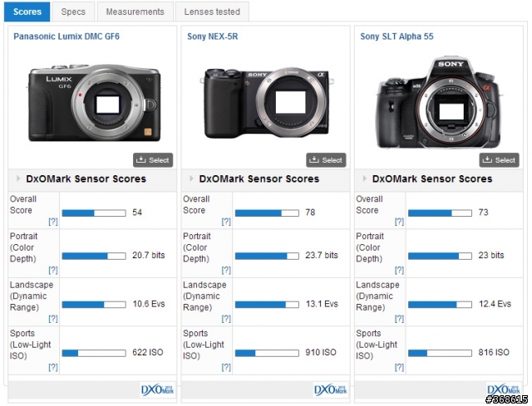Image resolution: width=532 pixels, height=406 pixels.
Task: Open Landscape Dynamic Range help [?] for GF6
Action: (53, 319)
